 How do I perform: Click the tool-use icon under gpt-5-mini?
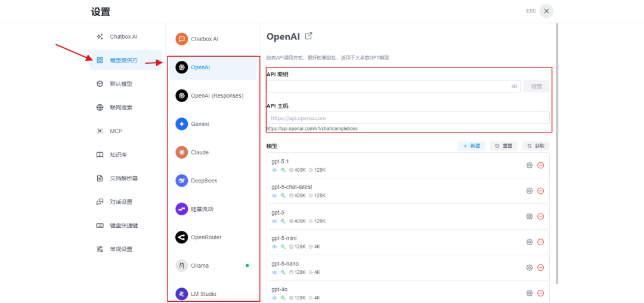283,247
